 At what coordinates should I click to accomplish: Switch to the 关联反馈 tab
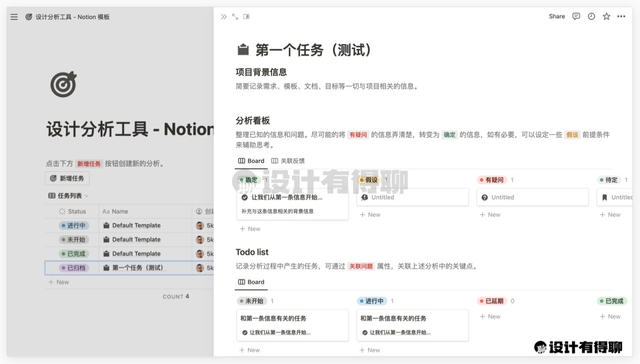click(x=288, y=161)
